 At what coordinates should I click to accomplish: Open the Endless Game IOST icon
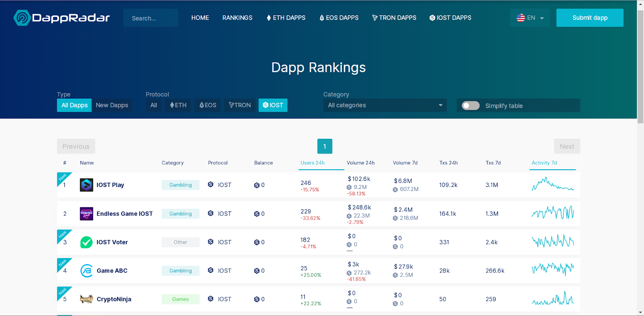coord(87,213)
